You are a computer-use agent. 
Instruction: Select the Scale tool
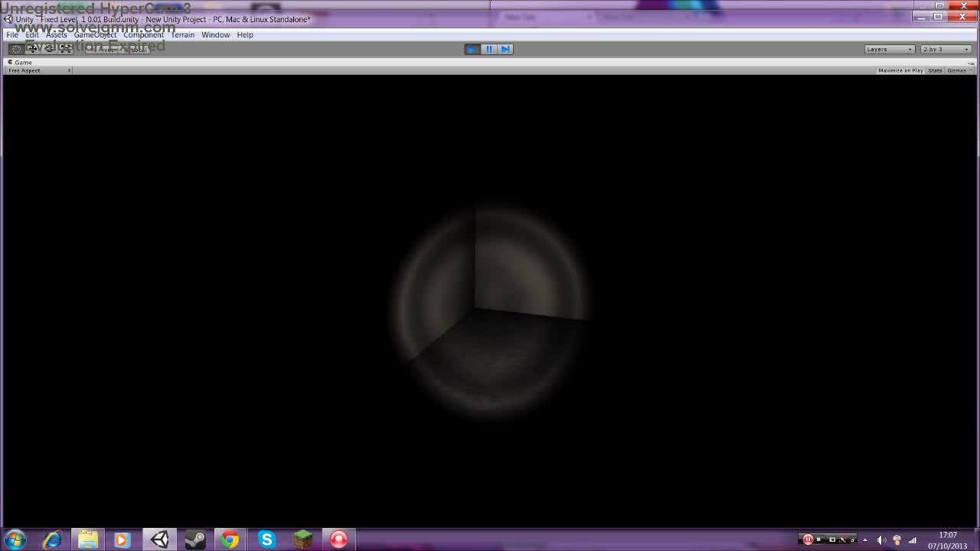pyautogui.click(x=65, y=47)
